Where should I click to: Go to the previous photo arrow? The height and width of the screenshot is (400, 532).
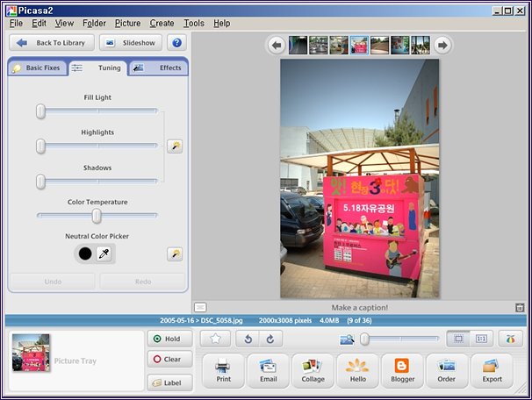(x=276, y=45)
